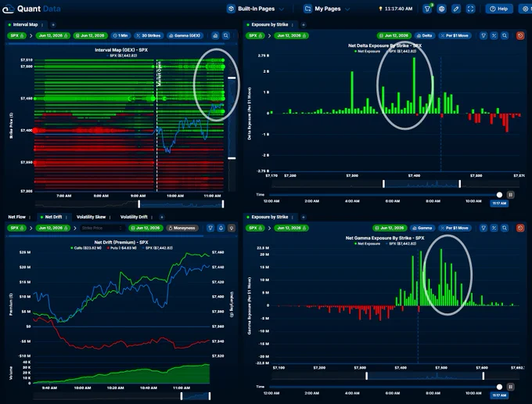Open Delta greek dropdown in top right panel
The image size is (532, 404).
click(x=425, y=36)
